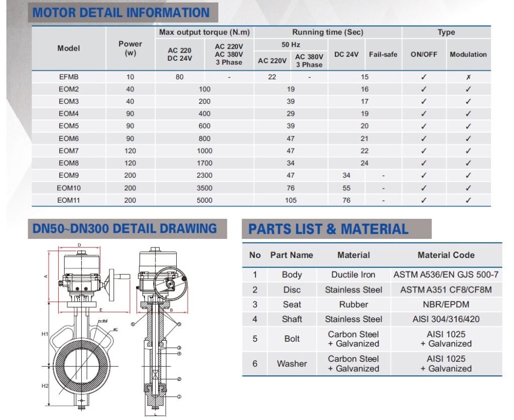
Task: Click the DN50~DN300 DETAIL DRAWING title
Action: 124,229
